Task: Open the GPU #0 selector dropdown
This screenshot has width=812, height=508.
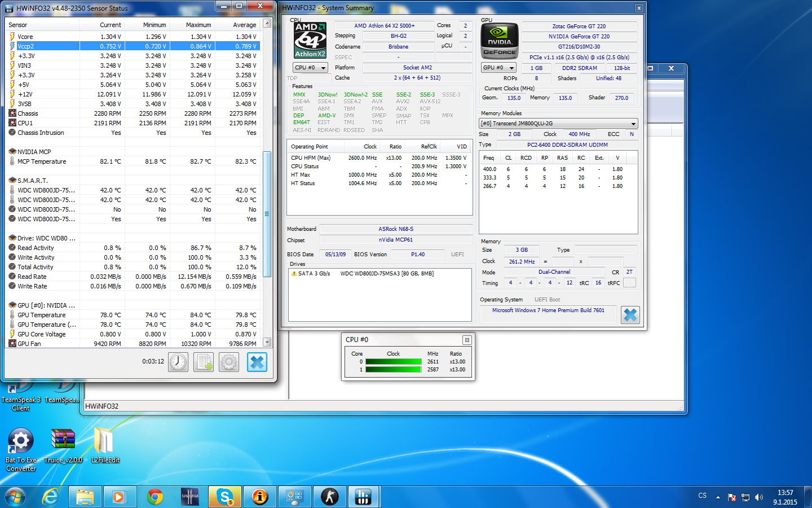Action: coord(499,68)
